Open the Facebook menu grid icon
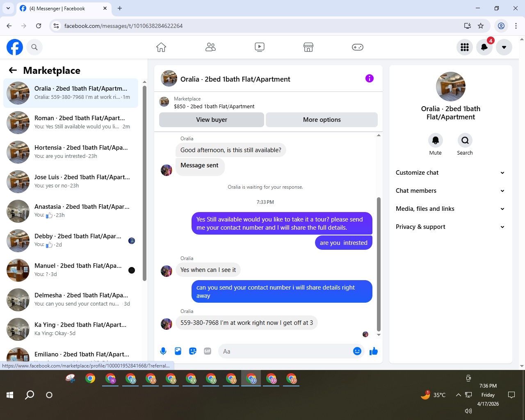 tap(465, 47)
